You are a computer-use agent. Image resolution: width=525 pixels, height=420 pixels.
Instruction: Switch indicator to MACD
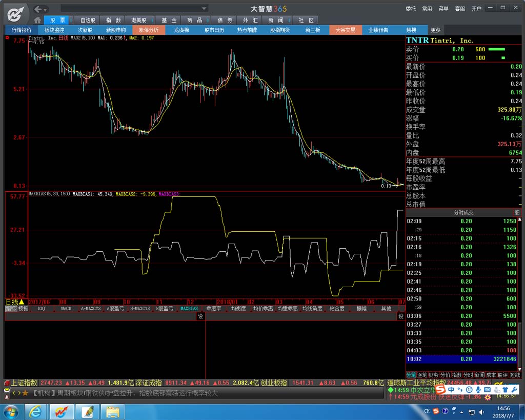coord(66,309)
